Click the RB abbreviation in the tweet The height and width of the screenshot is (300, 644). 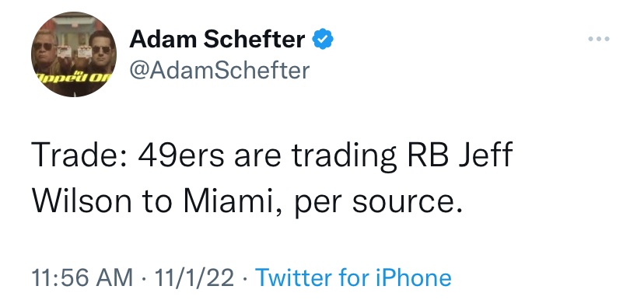point(426,156)
